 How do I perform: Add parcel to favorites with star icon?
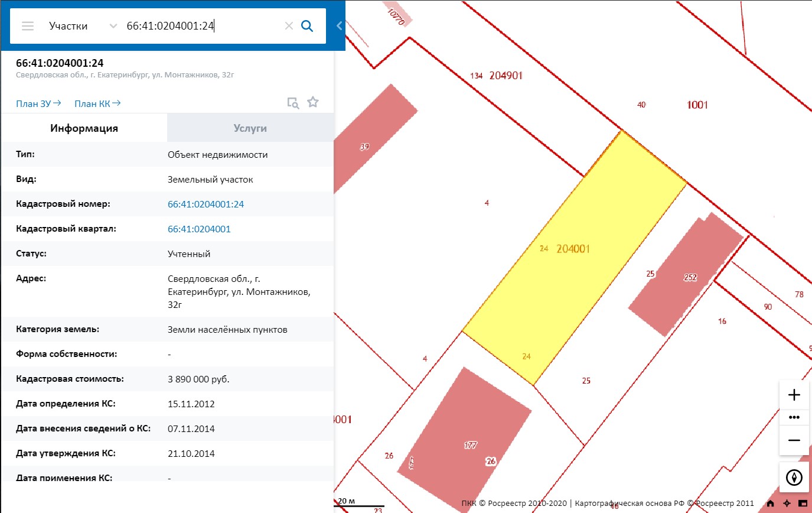[x=313, y=102]
